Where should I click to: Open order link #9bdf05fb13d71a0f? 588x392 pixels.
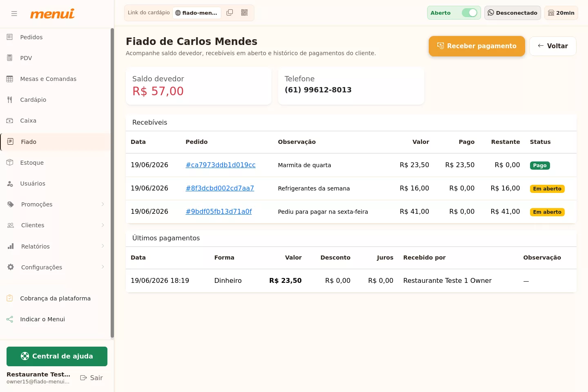pyautogui.click(x=219, y=212)
